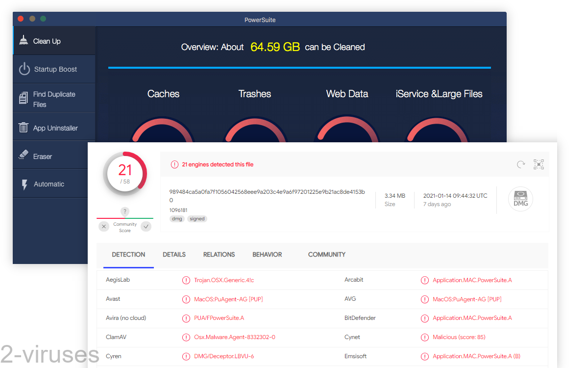Click the 'signed' tag
This screenshot has height=368, width=588.
coord(197,219)
